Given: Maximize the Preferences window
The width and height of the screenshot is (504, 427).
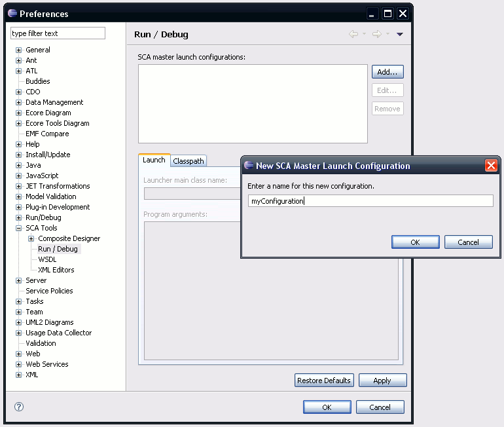Looking at the screenshot, I should pyautogui.click(x=388, y=14).
